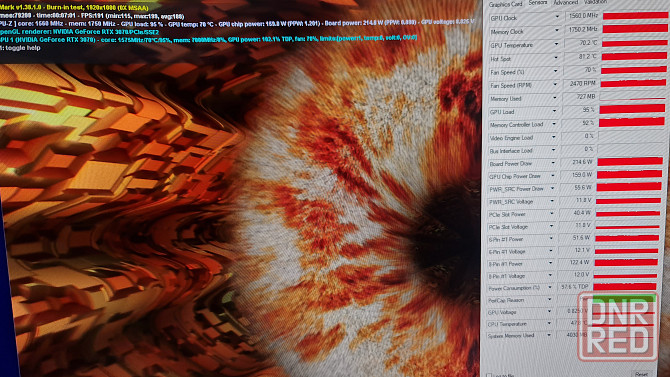This screenshot has height=377, width=670.
Task: Click the FurMark eye render area
Action: coord(363,214)
